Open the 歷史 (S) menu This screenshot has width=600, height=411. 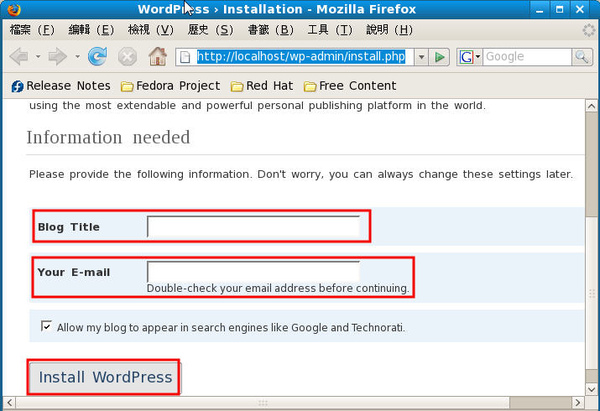point(210,30)
